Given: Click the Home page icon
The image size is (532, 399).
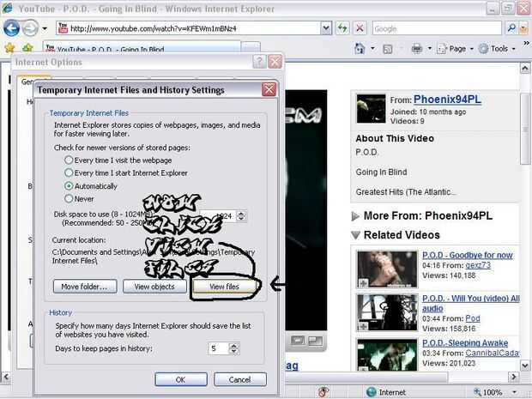Looking at the screenshot, I should (360, 49).
